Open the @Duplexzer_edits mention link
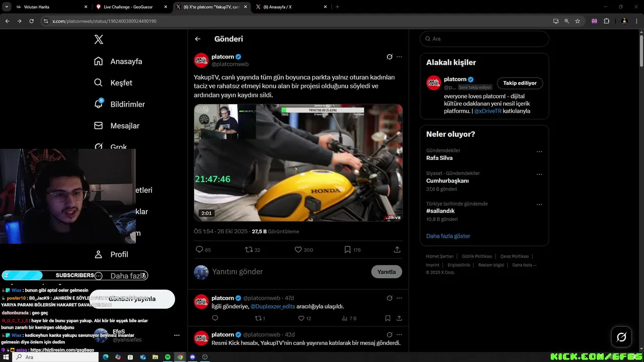Image resolution: width=644 pixels, height=362 pixels. 273,306
